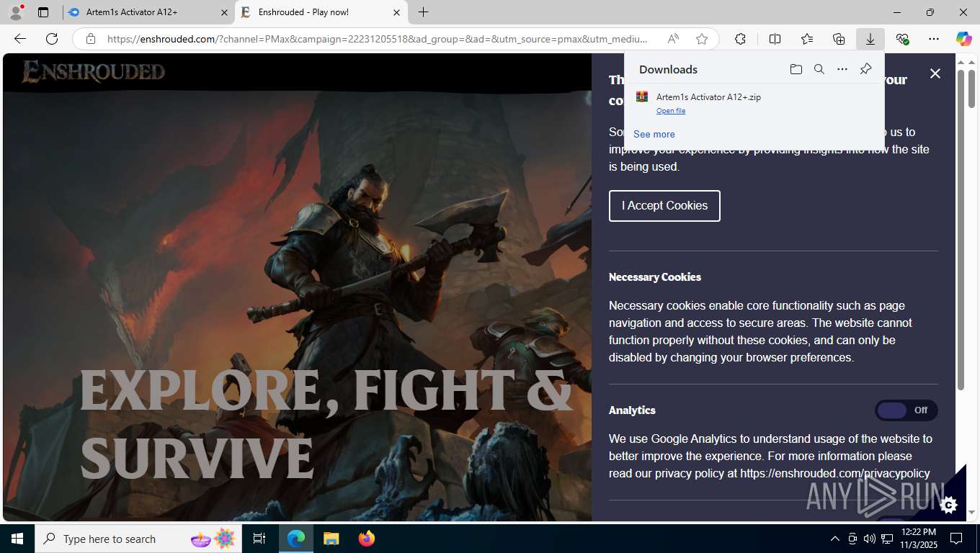980x553 pixels.
Task: Open volume control in tray
Action: point(869,539)
